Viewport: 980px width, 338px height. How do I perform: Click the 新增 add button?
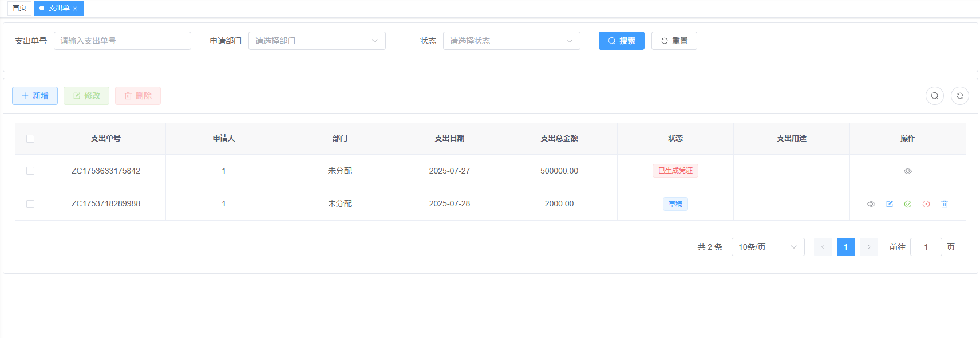pyautogui.click(x=35, y=96)
